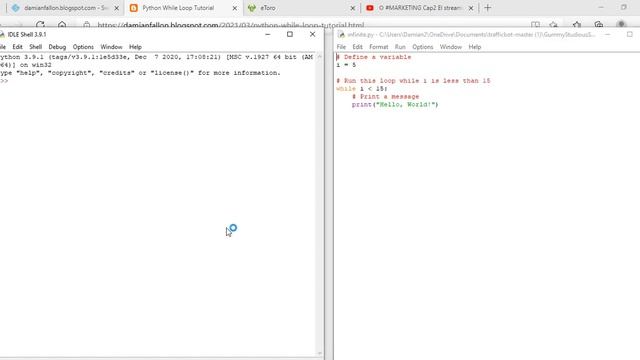The width and height of the screenshot is (640, 360).
Task: Open Window menu in IDLE Shell
Action: [x=111, y=47]
